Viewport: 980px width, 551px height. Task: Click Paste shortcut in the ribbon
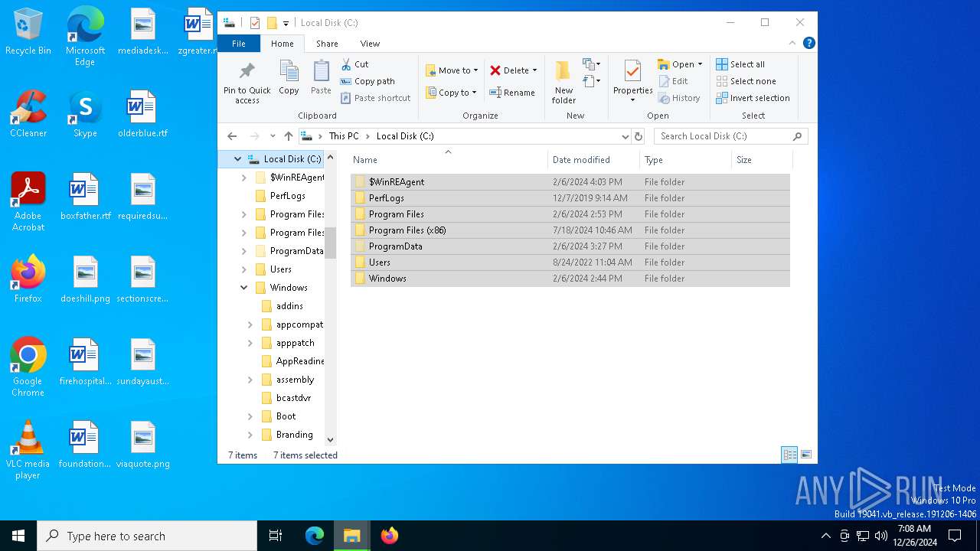click(x=375, y=98)
